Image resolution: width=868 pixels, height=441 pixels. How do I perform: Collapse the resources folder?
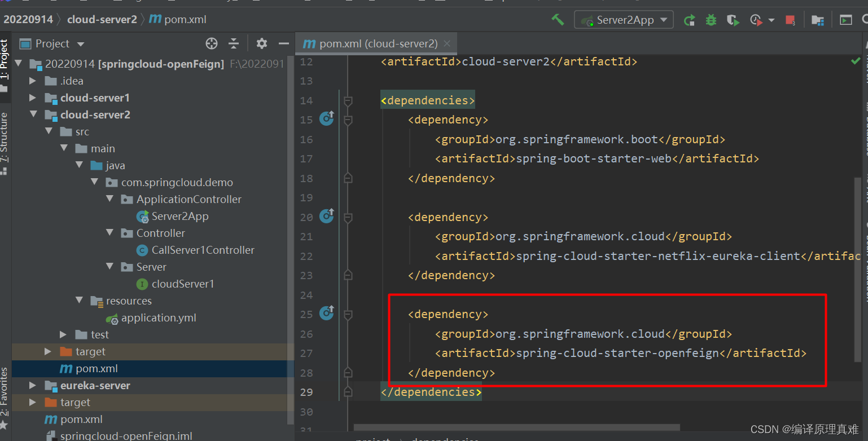click(78, 301)
